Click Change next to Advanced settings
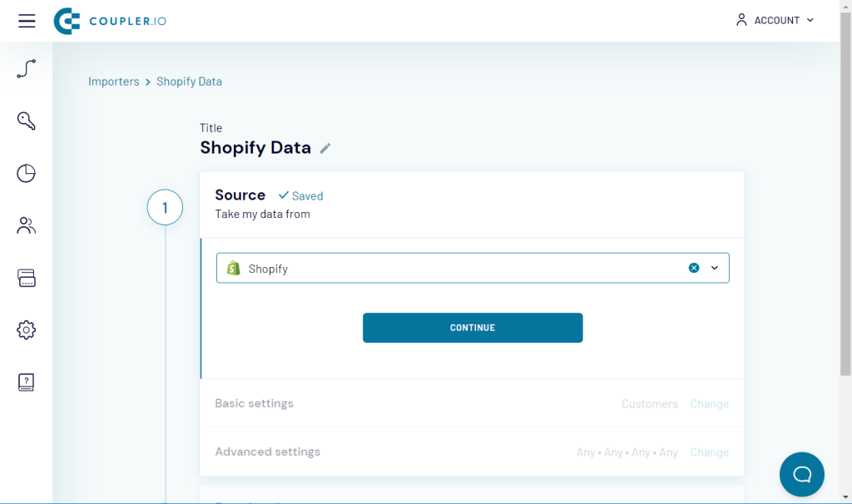852x504 pixels. pyautogui.click(x=709, y=452)
